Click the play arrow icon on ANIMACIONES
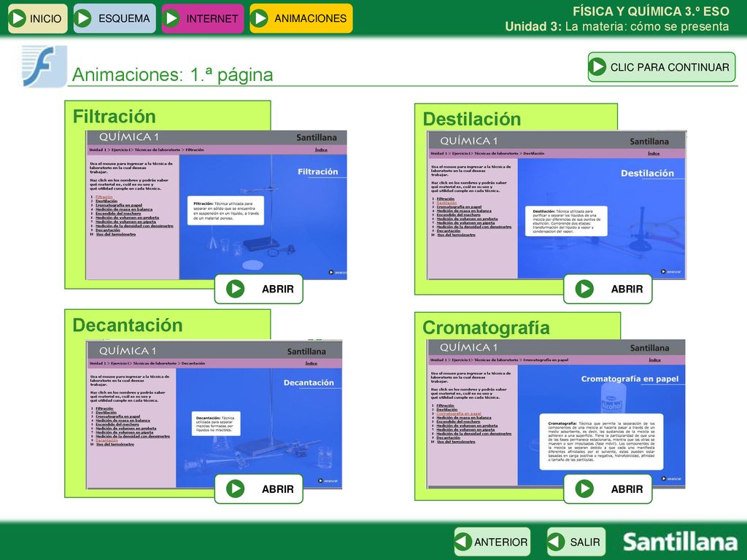This screenshot has height=560, width=747. (x=259, y=18)
